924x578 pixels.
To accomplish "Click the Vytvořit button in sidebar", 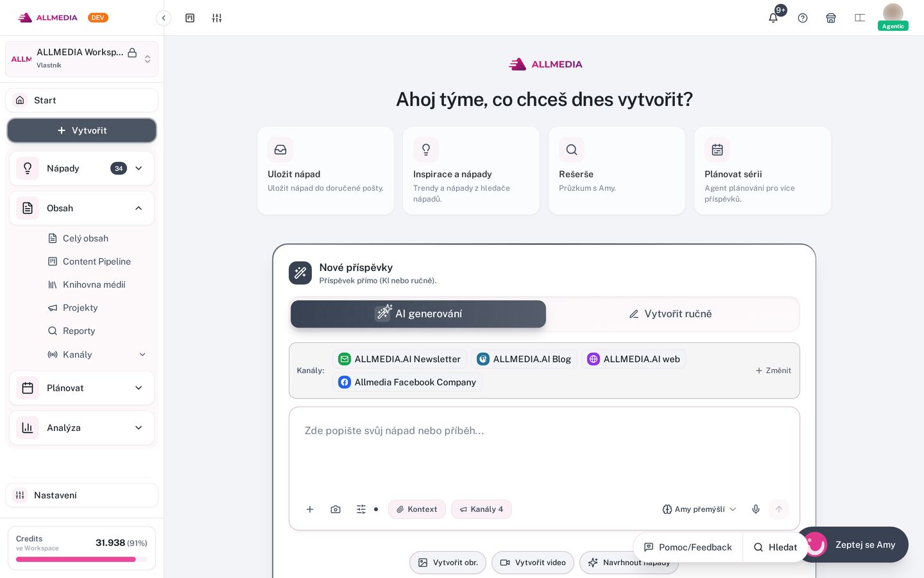I will click(x=81, y=130).
